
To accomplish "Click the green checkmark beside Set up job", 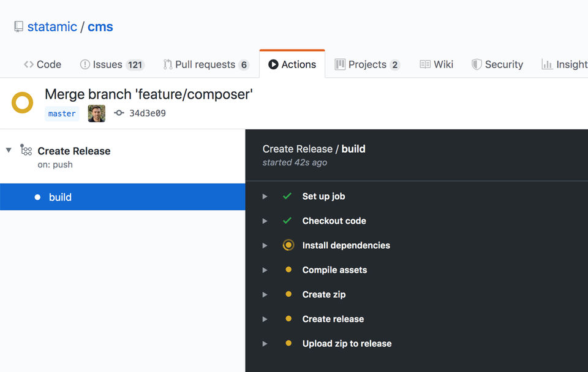I will point(287,196).
